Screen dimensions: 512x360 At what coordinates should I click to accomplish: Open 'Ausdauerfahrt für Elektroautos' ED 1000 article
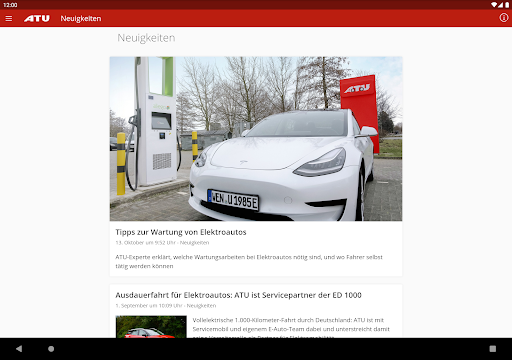tap(238, 295)
